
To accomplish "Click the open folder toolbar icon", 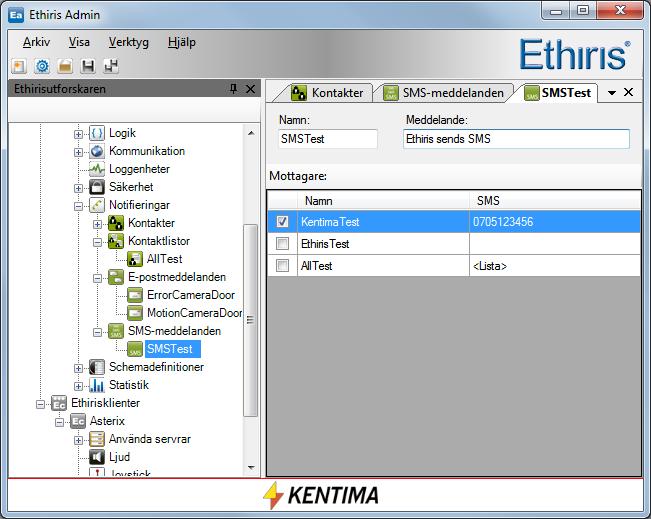I will 65,66.
